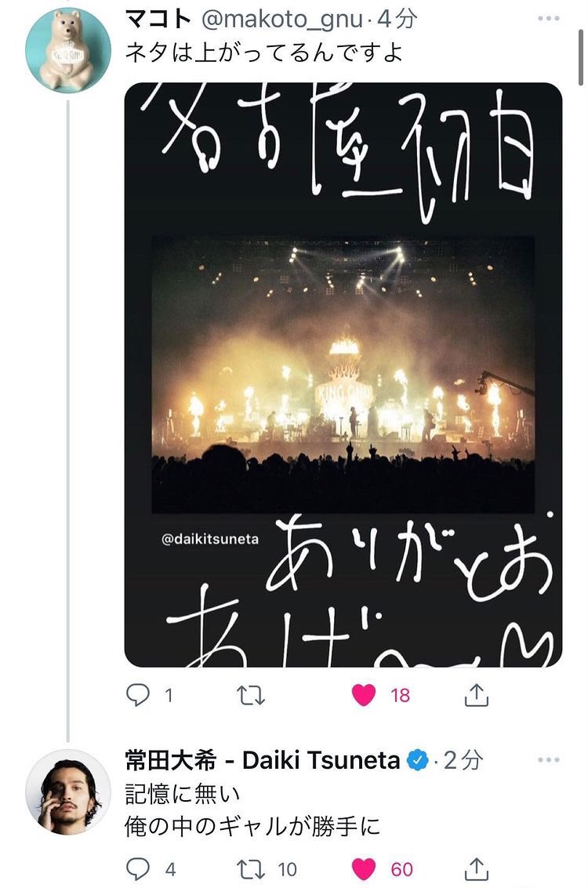Retweet マコト's tweet
The image size is (588, 888).
(250, 696)
